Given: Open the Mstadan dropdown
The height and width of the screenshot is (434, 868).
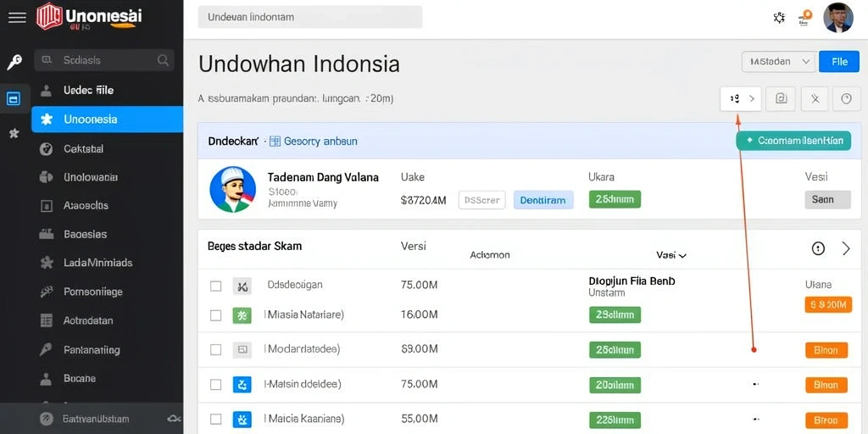Looking at the screenshot, I should click(x=779, y=61).
